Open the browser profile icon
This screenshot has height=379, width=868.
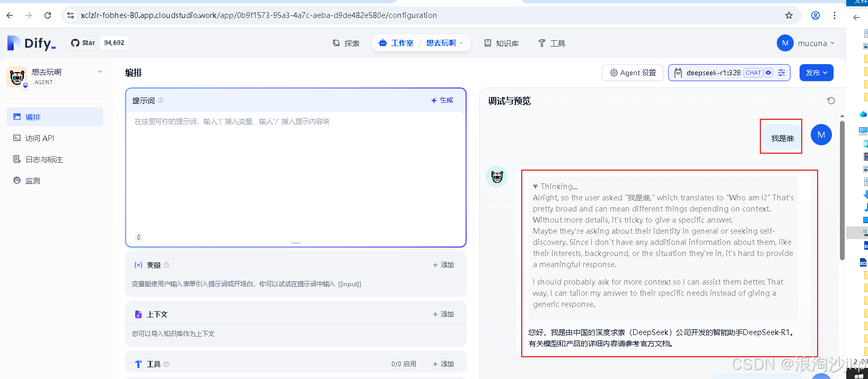click(816, 15)
